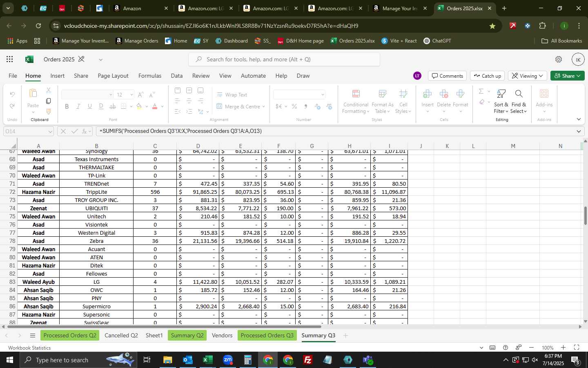Toggle Italic formatting
Viewport: 588px width, 368px height.
(x=78, y=106)
